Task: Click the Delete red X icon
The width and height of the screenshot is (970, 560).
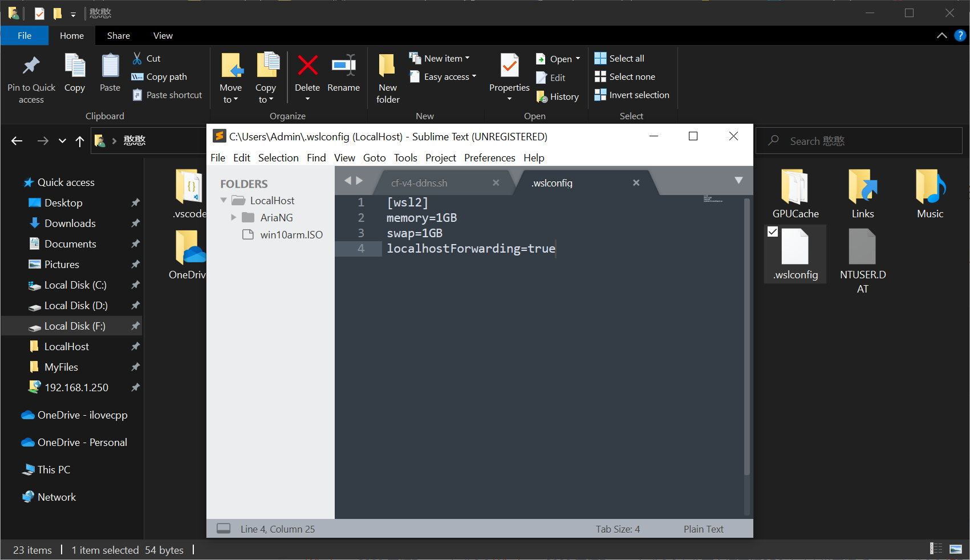Action: click(x=307, y=66)
